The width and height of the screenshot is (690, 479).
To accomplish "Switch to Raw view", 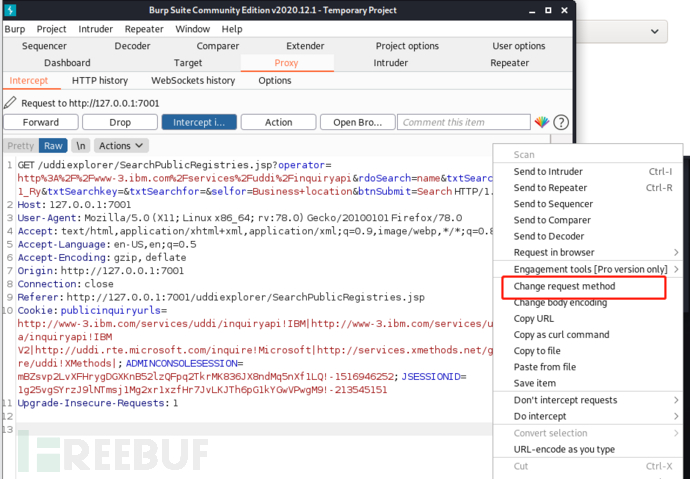I will [53, 146].
